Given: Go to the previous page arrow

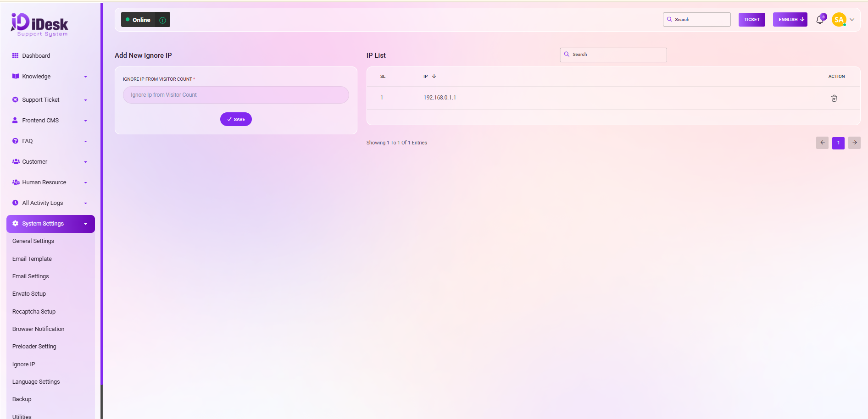Looking at the screenshot, I should pos(822,143).
